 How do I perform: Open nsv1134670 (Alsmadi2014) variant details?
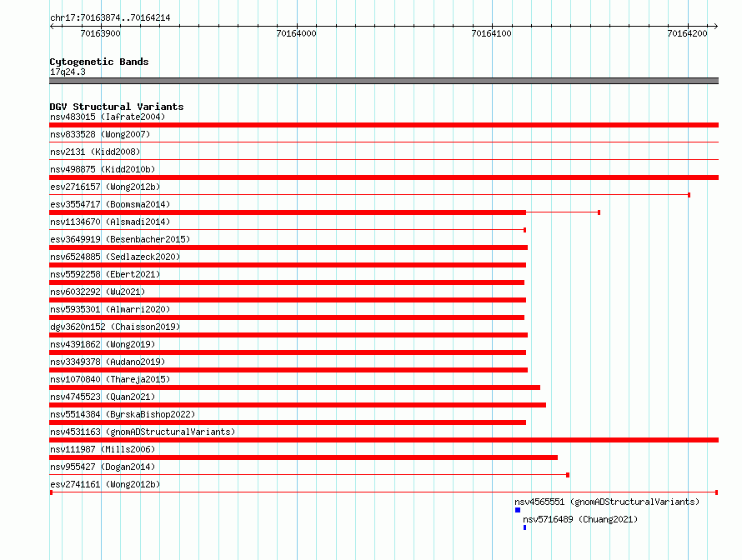pos(110,222)
